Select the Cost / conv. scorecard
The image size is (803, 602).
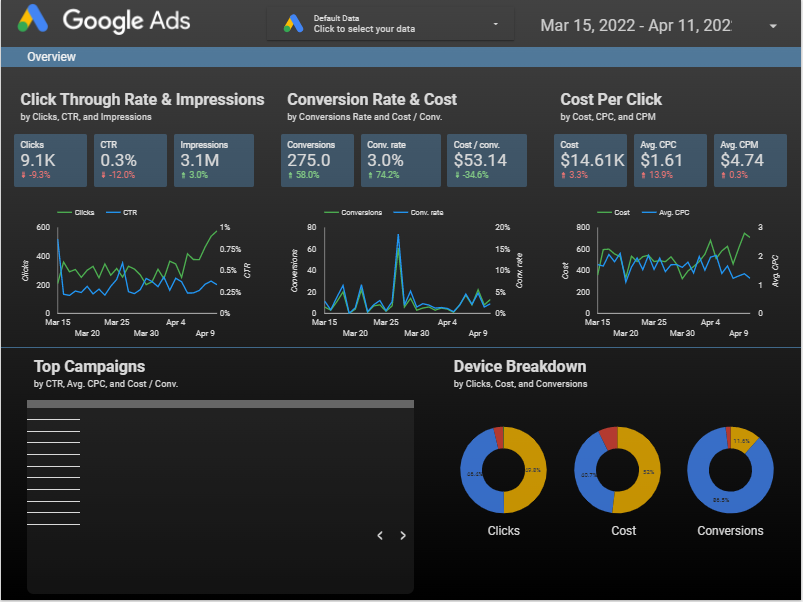point(487,160)
